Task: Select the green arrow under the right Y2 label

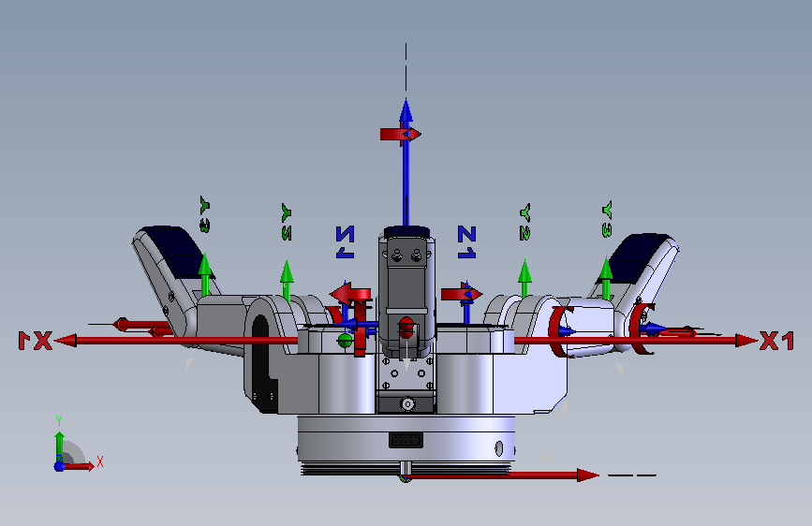Action: (524, 279)
